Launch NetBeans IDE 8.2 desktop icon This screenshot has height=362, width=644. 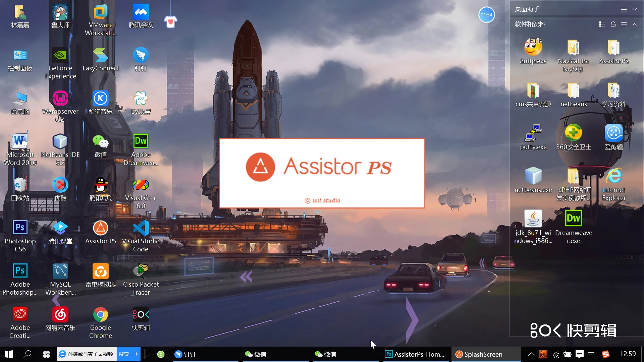[60, 149]
